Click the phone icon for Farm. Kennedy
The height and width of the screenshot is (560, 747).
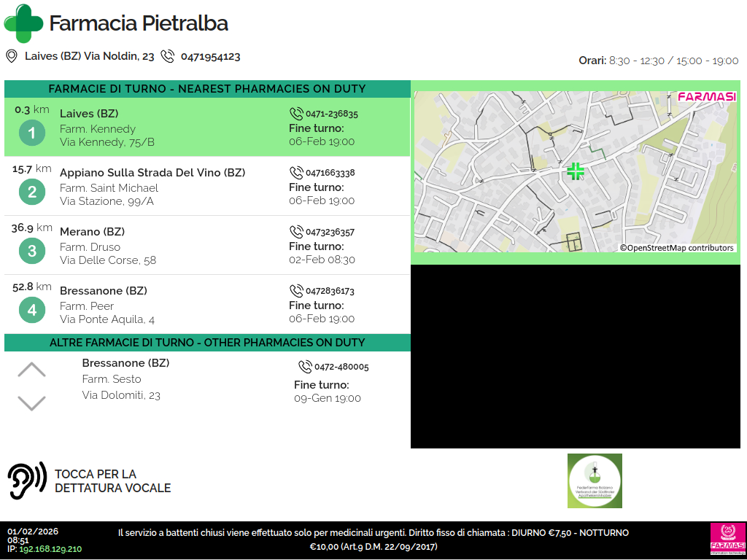296,114
